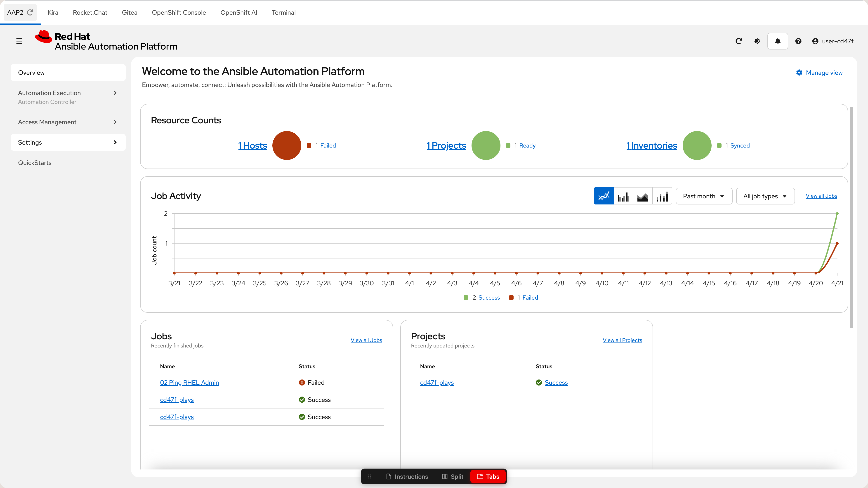Click the Ready link in Projects legend
Screen dimensions: 868x488
point(527,145)
